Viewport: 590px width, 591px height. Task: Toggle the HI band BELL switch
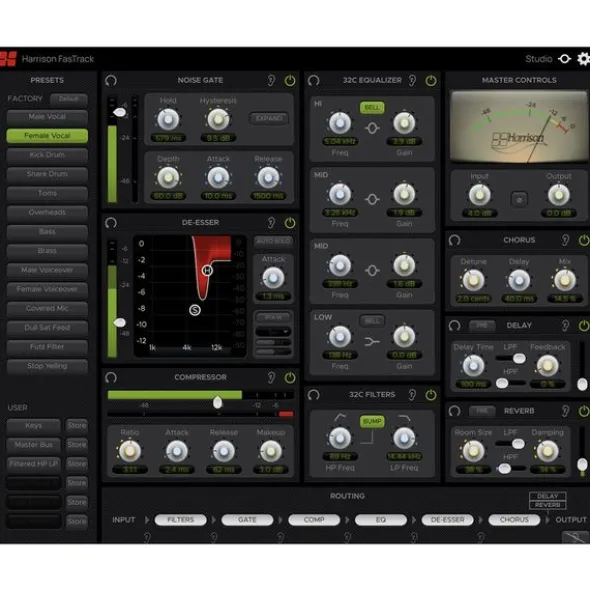point(372,108)
